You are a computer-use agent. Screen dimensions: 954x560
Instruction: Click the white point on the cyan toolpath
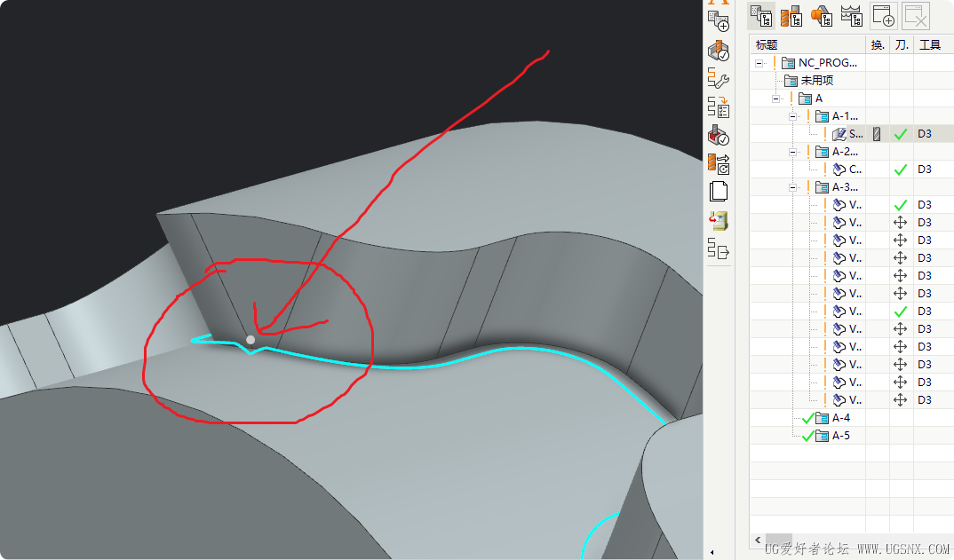coord(250,339)
